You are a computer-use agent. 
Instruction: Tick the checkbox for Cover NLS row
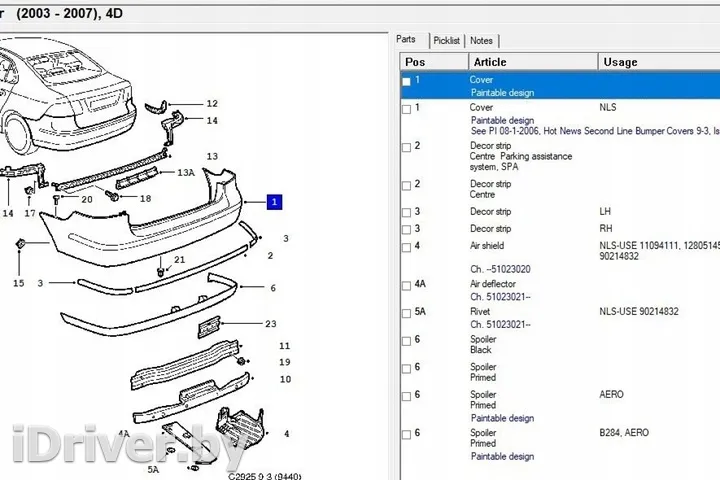click(406, 109)
